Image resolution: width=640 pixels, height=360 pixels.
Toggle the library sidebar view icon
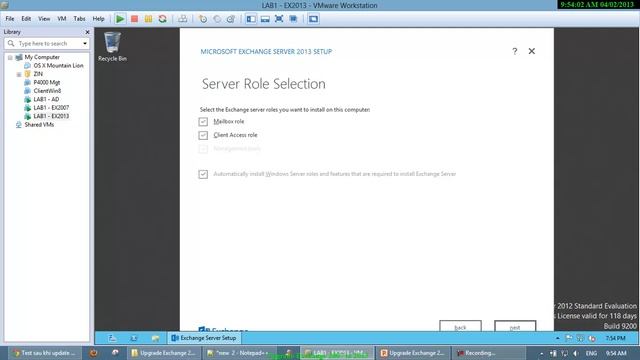pos(251,19)
